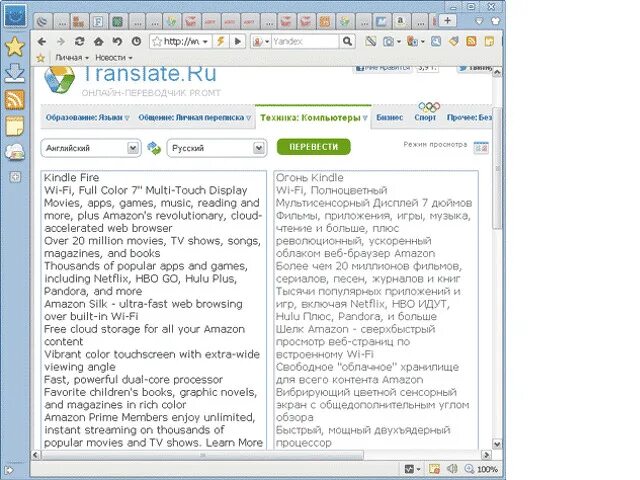Open browsing history clock icon
The image size is (640, 480).
click(136, 42)
